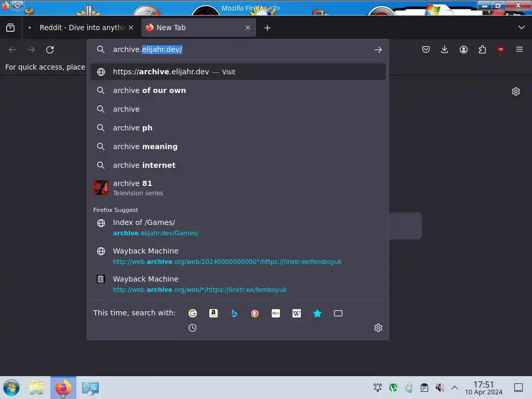Open Wayback Machine web/*/ linktr.ee suggestion

click(x=237, y=284)
